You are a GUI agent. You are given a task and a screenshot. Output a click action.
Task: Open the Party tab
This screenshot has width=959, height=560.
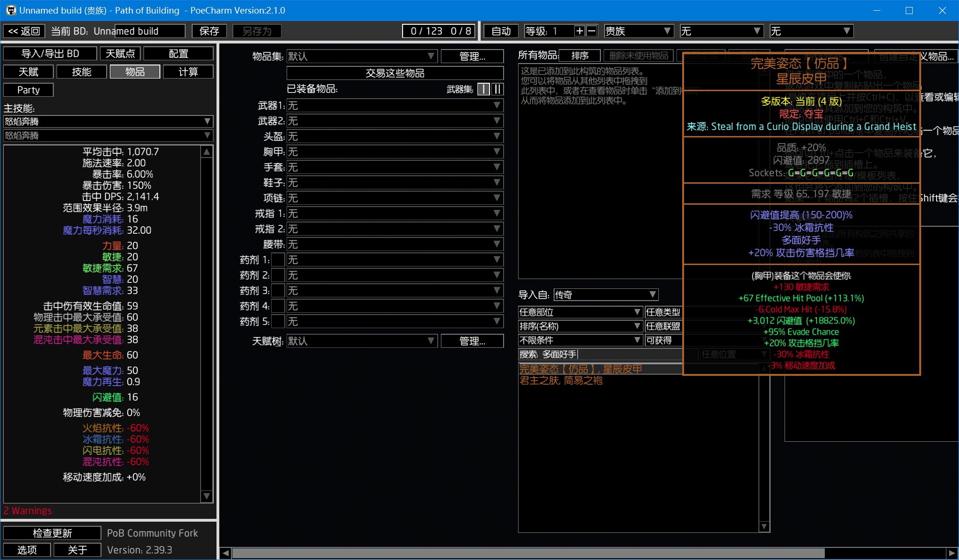click(x=29, y=90)
